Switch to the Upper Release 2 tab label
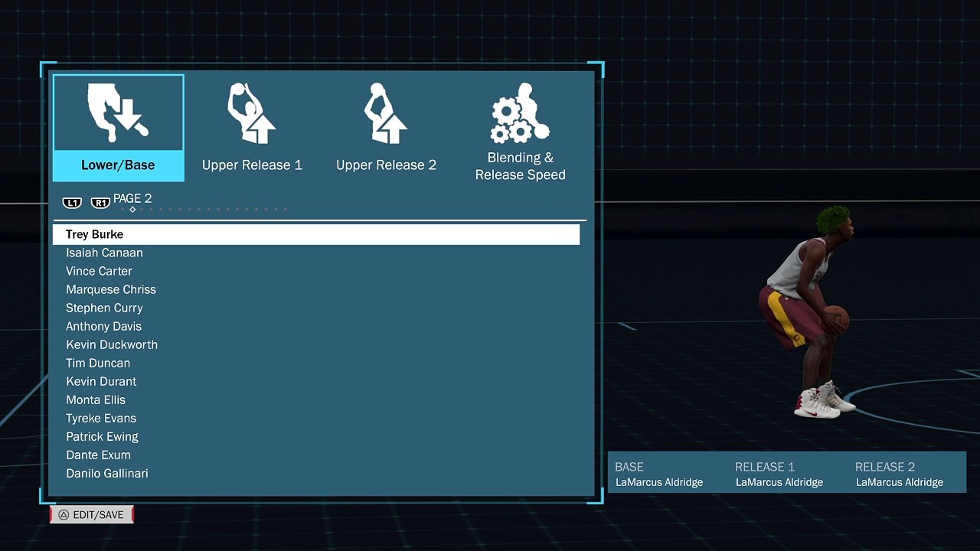980x551 pixels. (386, 165)
